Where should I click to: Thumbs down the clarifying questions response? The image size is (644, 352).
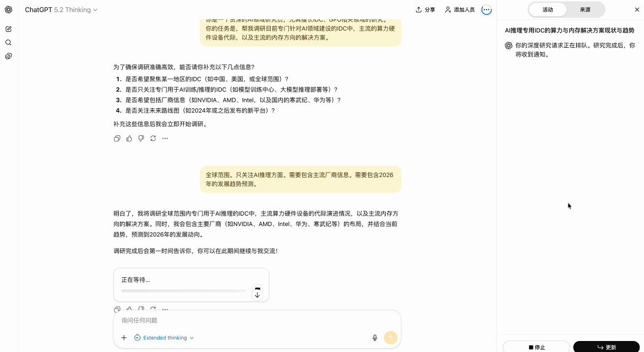click(x=141, y=139)
